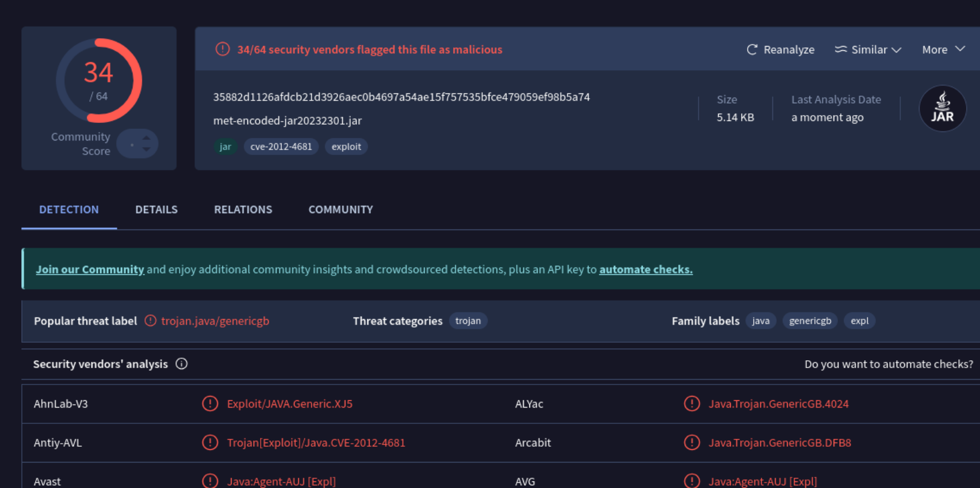Viewport: 980px width, 488px height.
Task: Go to the Community tab
Action: [341, 209]
